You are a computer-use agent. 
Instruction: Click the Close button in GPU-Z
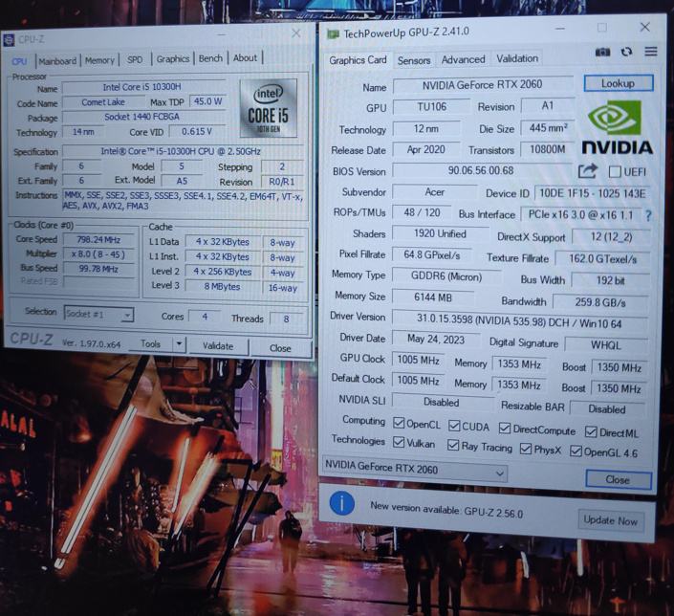618,479
